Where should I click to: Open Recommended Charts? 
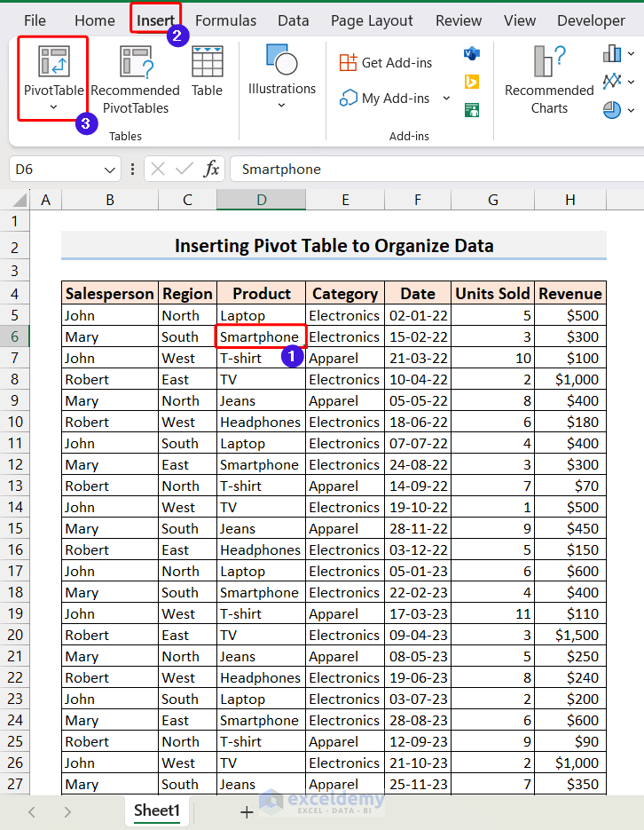[x=549, y=78]
